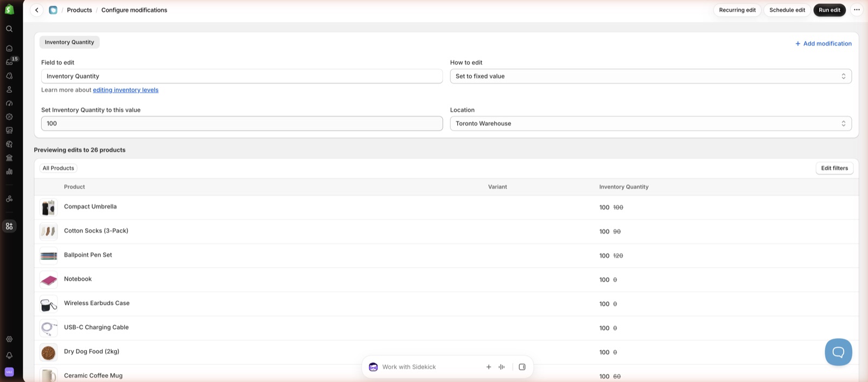Click the Notebook product name
The image size is (868, 382).
click(x=78, y=279)
